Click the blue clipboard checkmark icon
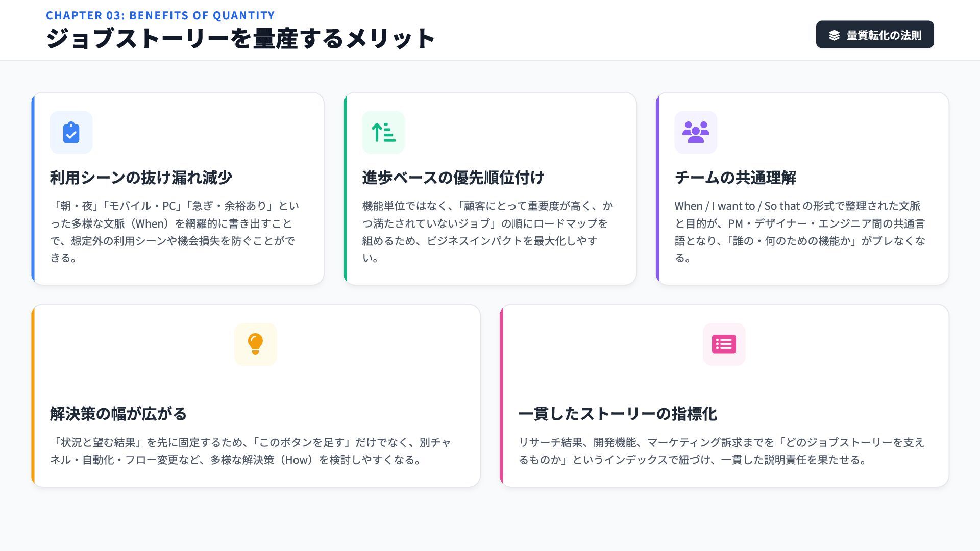This screenshot has height=551, width=980. pyautogui.click(x=71, y=133)
